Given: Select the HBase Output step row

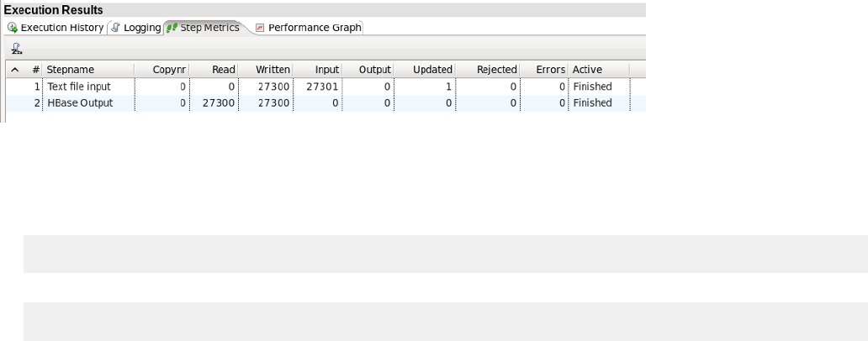Looking at the screenshot, I should click(x=80, y=103).
